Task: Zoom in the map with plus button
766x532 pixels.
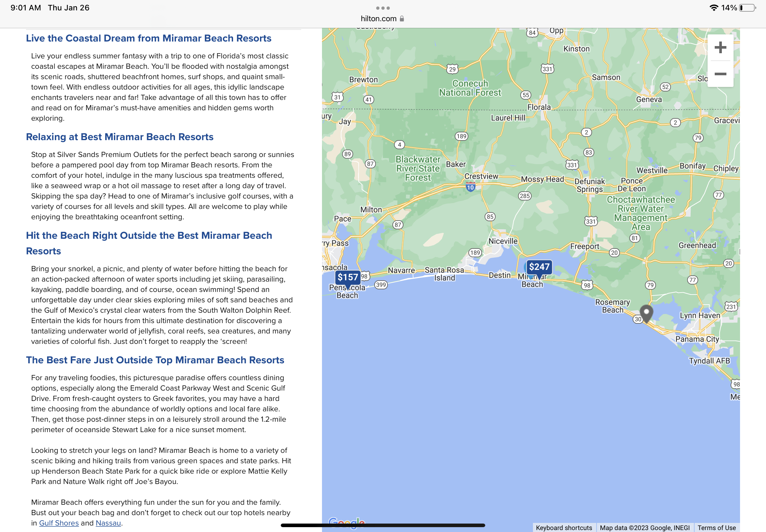Action: 720,47
